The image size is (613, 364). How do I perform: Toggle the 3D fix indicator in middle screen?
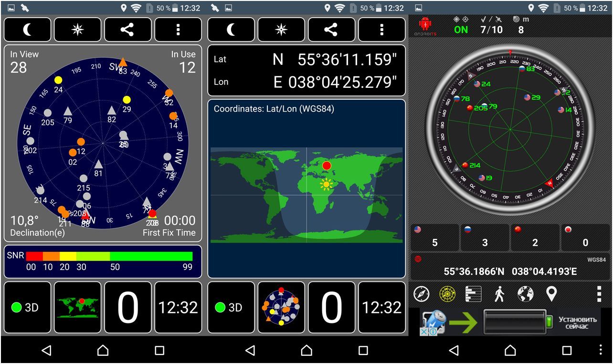click(x=231, y=307)
